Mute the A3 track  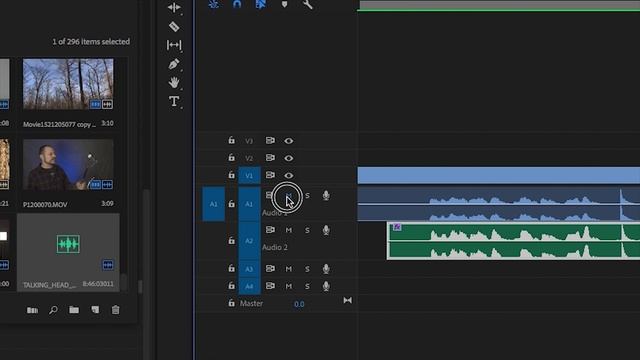[x=289, y=269]
